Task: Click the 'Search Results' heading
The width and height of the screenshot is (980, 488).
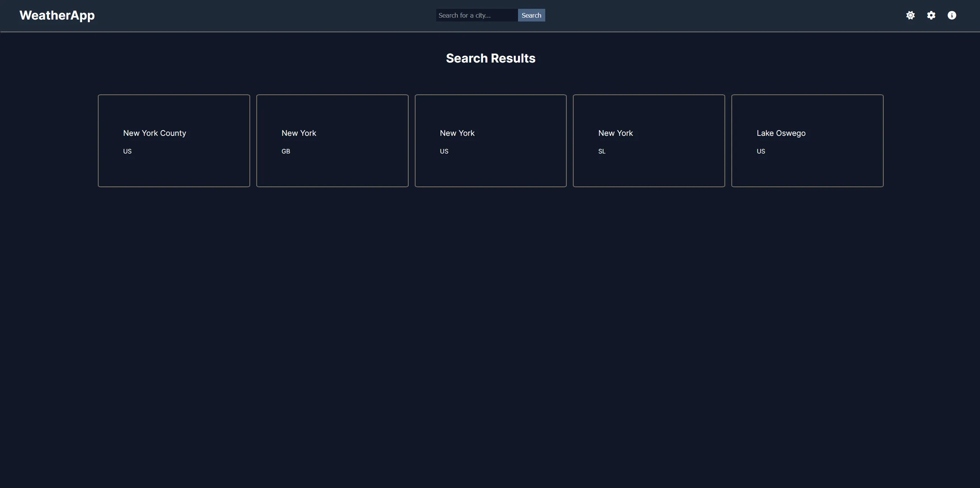Action: pyautogui.click(x=490, y=58)
